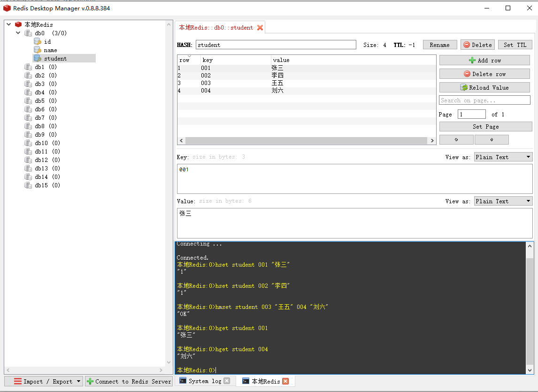Screen dimensions: 538x392
Task: Switch to the 本地Redis console tab
Action: click(x=265, y=381)
